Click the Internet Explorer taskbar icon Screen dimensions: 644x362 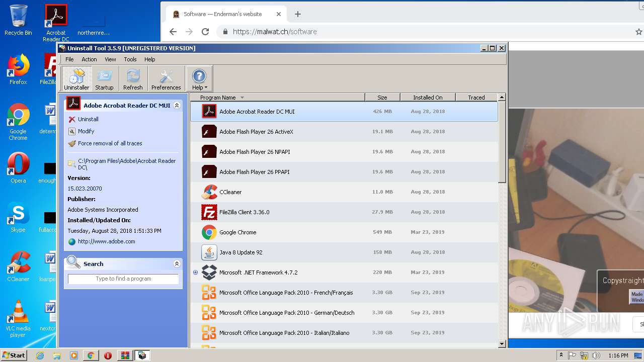click(x=40, y=355)
